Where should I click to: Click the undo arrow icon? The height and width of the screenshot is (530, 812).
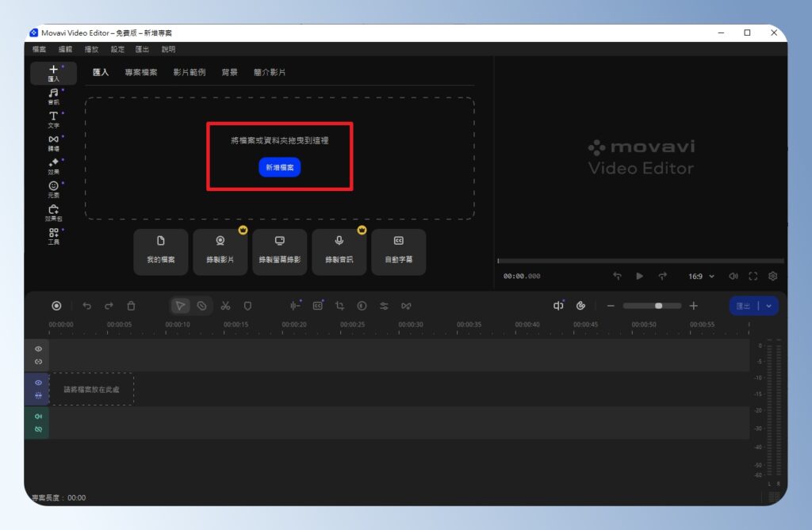pos(86,305)
